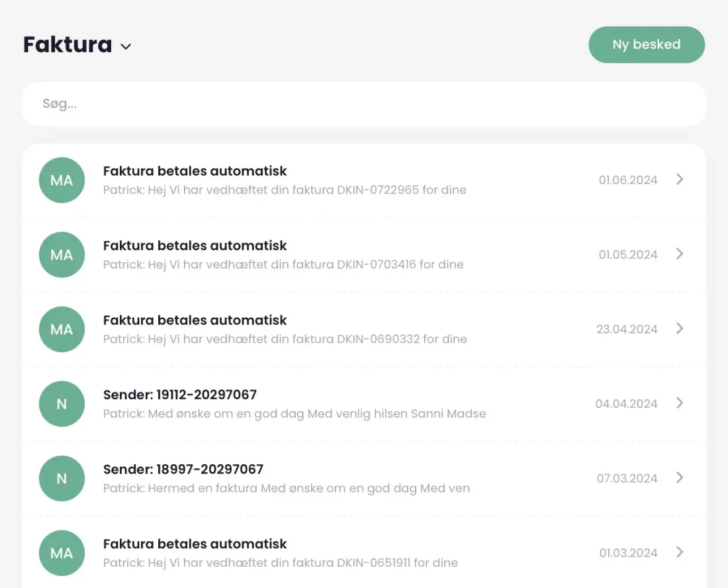The height and width of the screenshot is (588, 728).
Task: Expand the 01.06.2024 message chevron
Action: [x=680, y=179]
